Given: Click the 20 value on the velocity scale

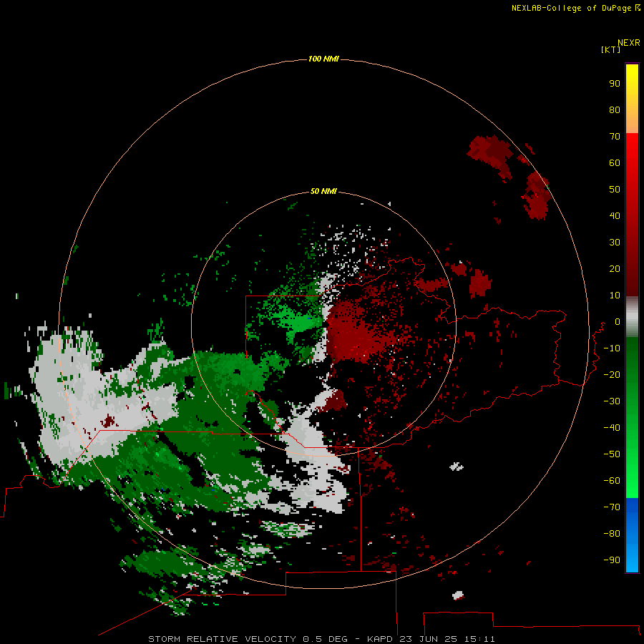Looking at the screenshot, I should [615, 268].
